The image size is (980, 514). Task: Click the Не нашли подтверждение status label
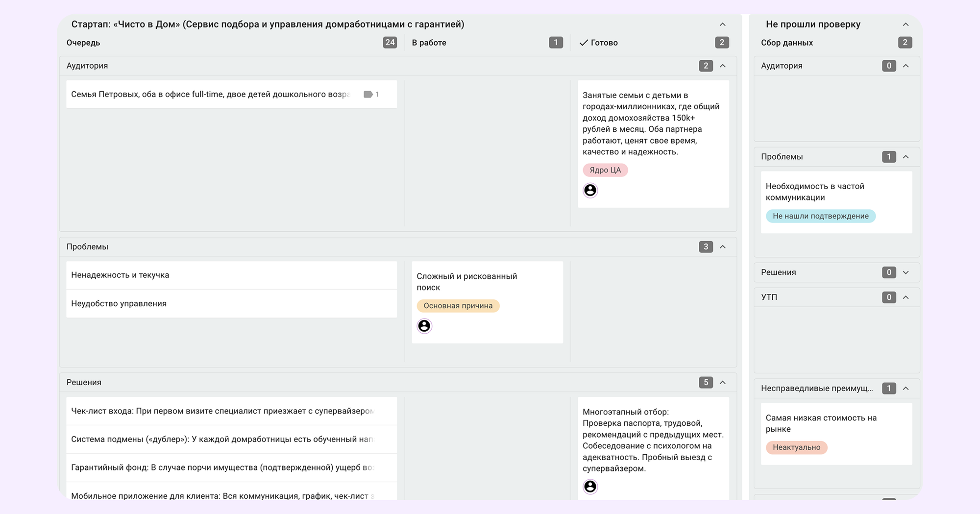(821, 216)
